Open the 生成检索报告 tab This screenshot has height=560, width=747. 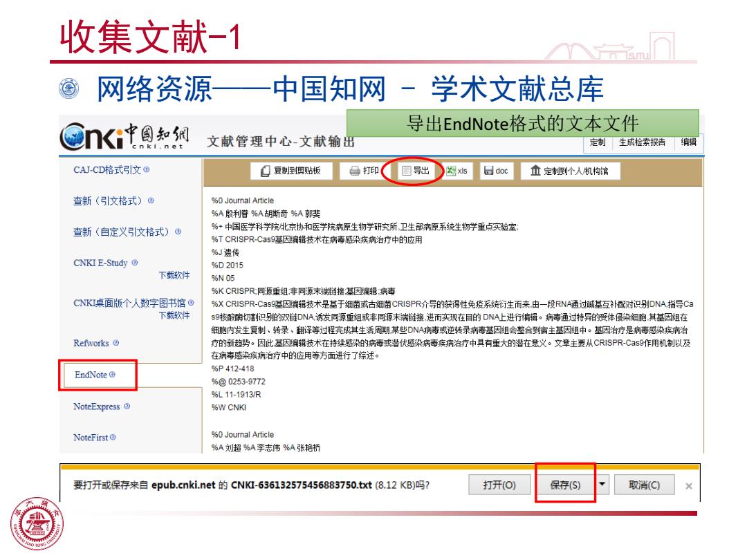(x=642, y=142)
